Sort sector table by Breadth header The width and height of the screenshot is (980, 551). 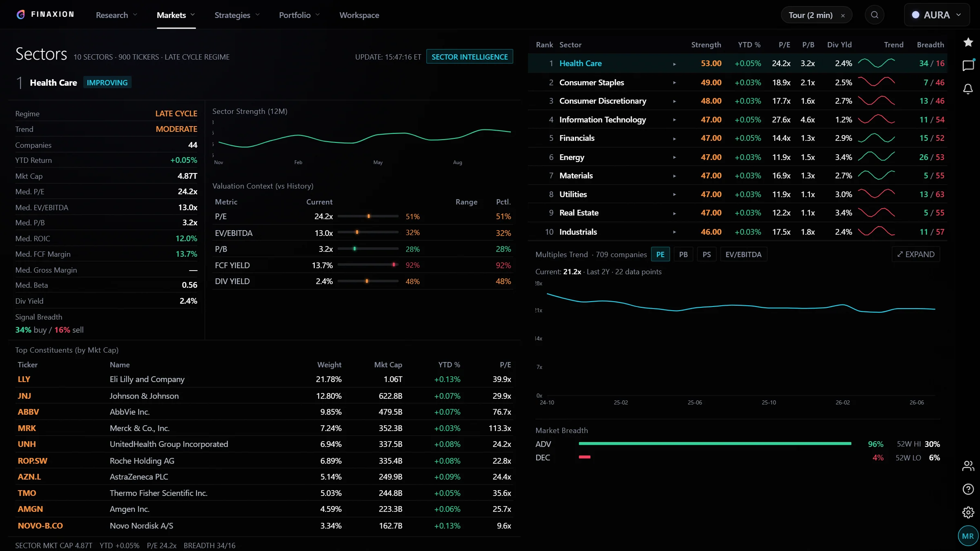pos(930,44)
